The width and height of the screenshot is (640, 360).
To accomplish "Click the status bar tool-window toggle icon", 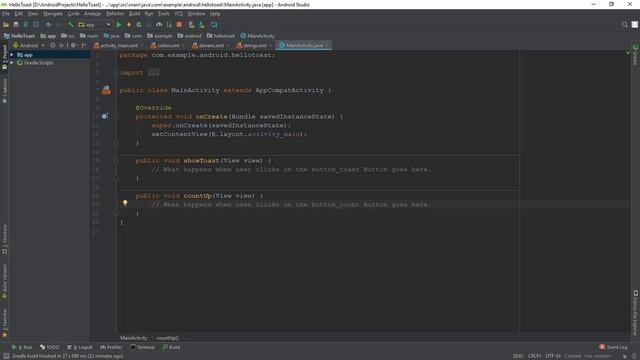I will point(6,356).
